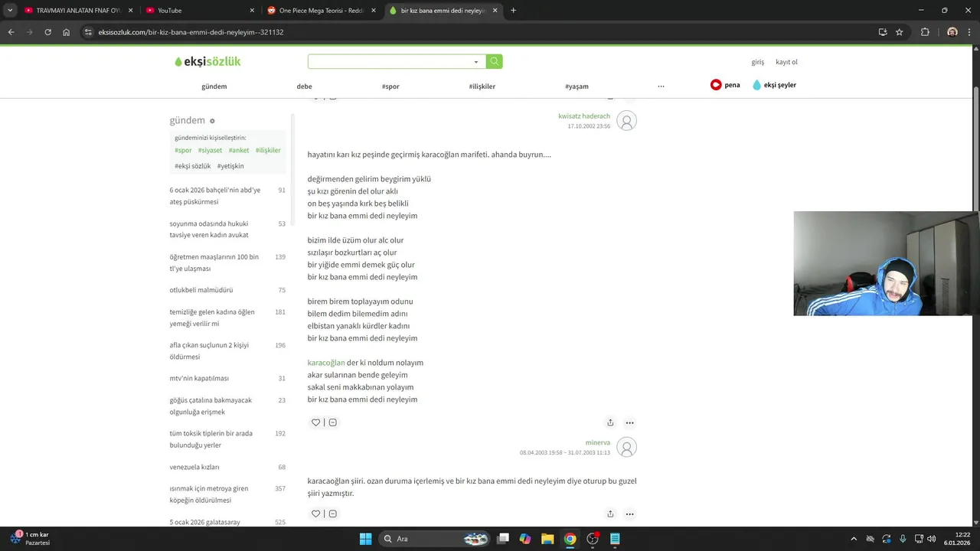Open the ekşi şeyler link
The image size is (980, 551).
pyautogui.click(x=774, y=85)
